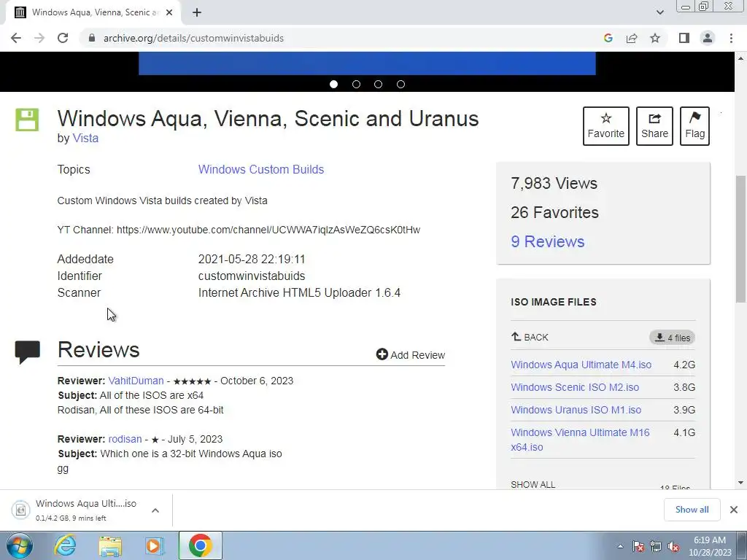Image resolution: width=747 pixels, height=560 pixels.
Task: Open reviewer rodisan's profile
Action: 125,439
